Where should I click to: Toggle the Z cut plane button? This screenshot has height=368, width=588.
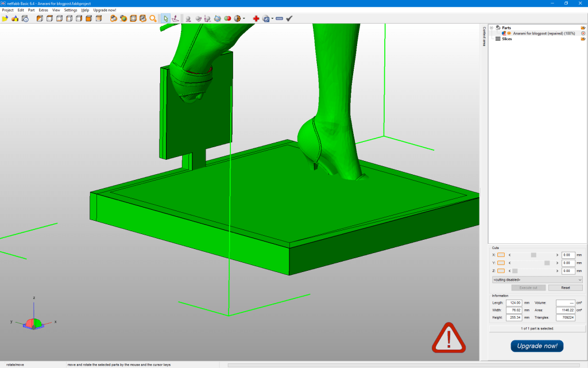pyautogui.click(x=501, y=271)
